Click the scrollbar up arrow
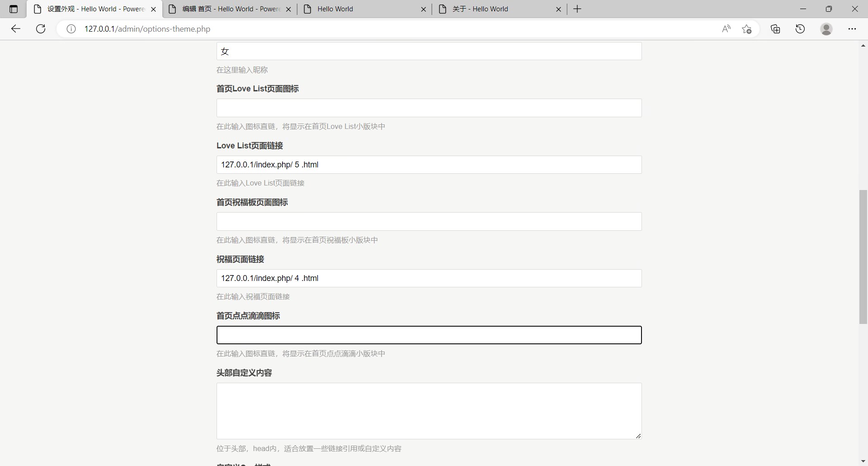 [x=863, y=46]
